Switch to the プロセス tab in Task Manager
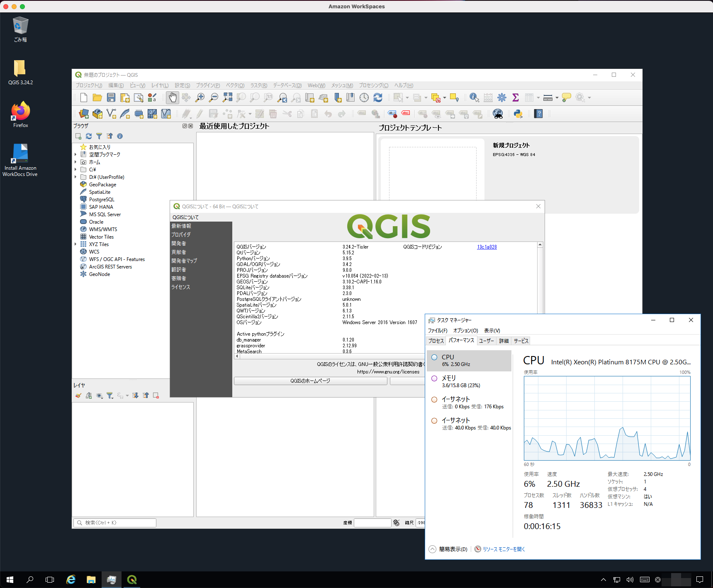 [436, 341]
